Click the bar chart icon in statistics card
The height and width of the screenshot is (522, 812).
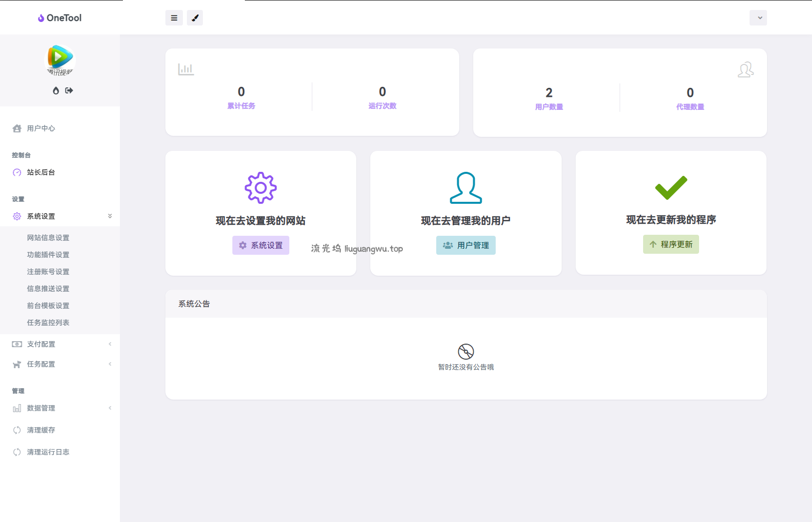pyautogui.click(x=186, y=69)
